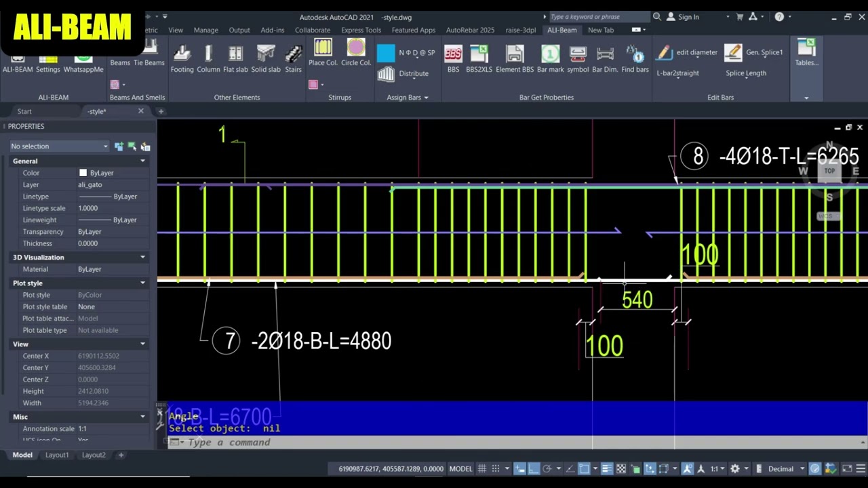Launch Find bars tool

(635, 58)
